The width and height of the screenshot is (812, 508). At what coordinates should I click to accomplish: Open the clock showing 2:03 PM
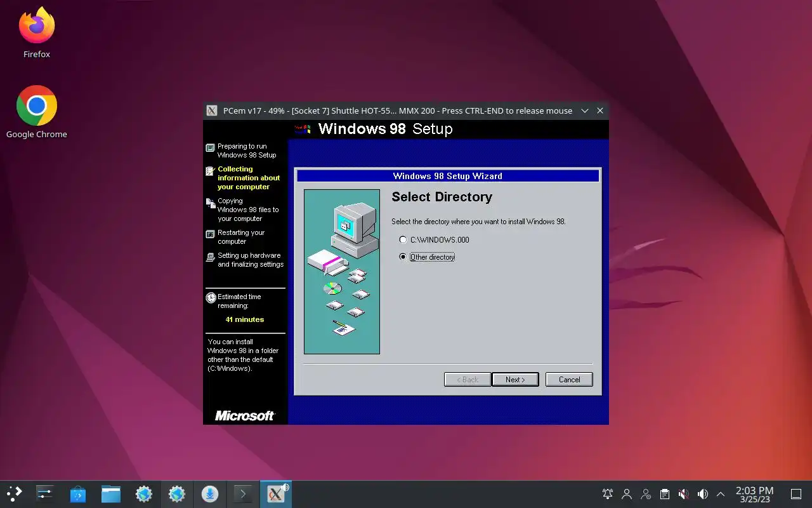click(754, 494)
